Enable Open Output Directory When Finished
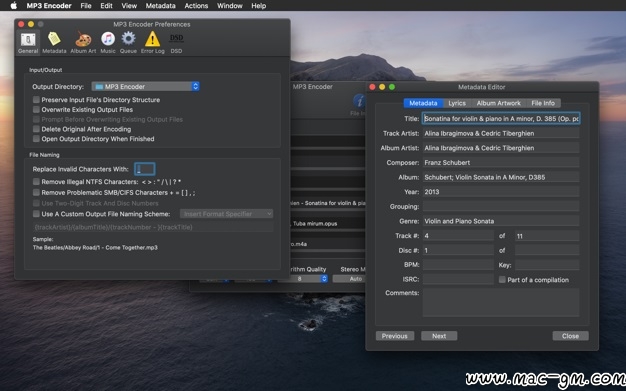626x391 pixels. tap(36, 139)
